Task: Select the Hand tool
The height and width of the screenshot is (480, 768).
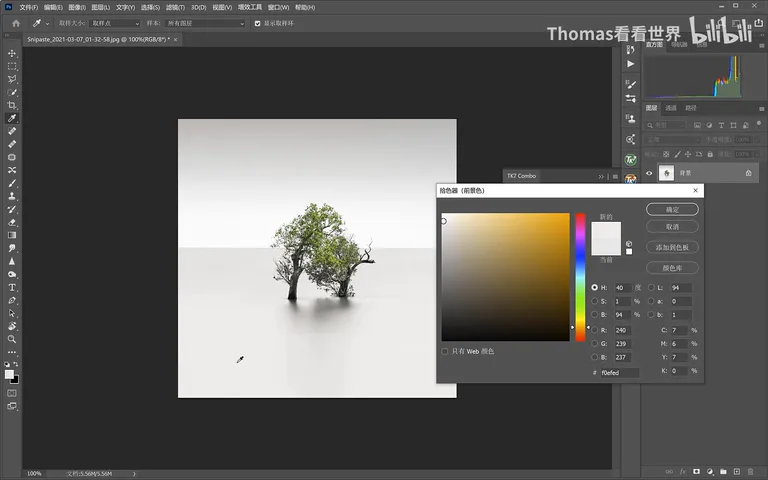Action: [12, 326]
